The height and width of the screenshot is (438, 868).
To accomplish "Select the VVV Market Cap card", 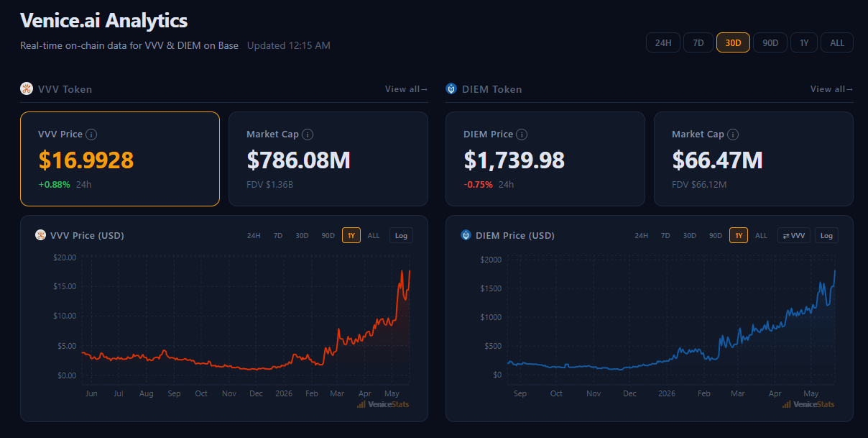I will (x=328, y=159).
